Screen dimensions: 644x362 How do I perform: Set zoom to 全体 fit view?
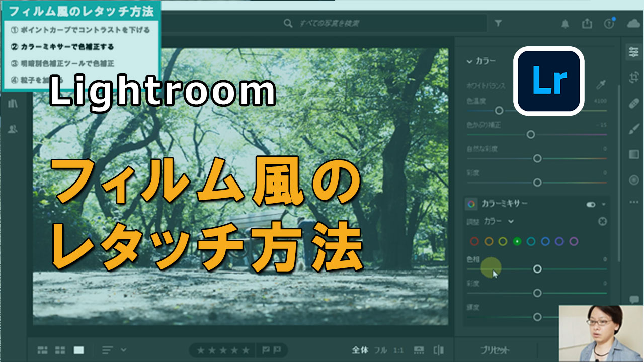[361, 350]
